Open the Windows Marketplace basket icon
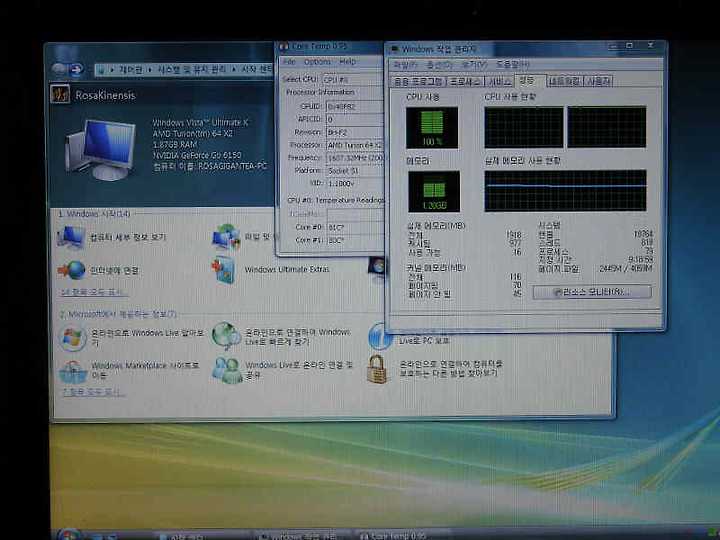The width and height of the screenshot is (720, 540). click(73, 371)
